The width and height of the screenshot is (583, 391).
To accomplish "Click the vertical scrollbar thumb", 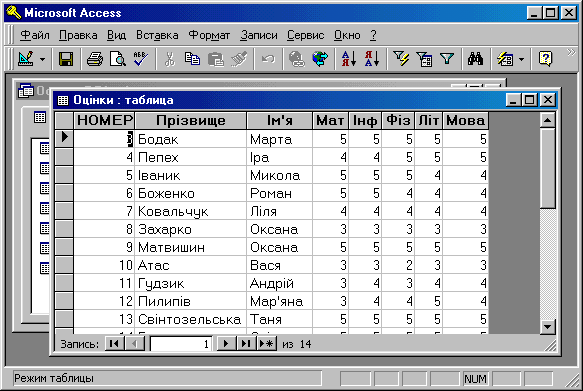I will coord(548,168).
